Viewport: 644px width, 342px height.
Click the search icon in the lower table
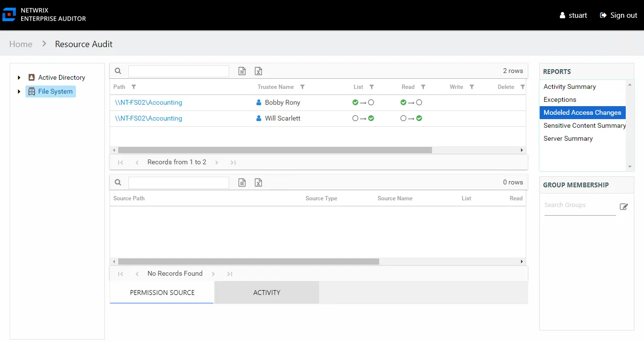pos(118,183)
